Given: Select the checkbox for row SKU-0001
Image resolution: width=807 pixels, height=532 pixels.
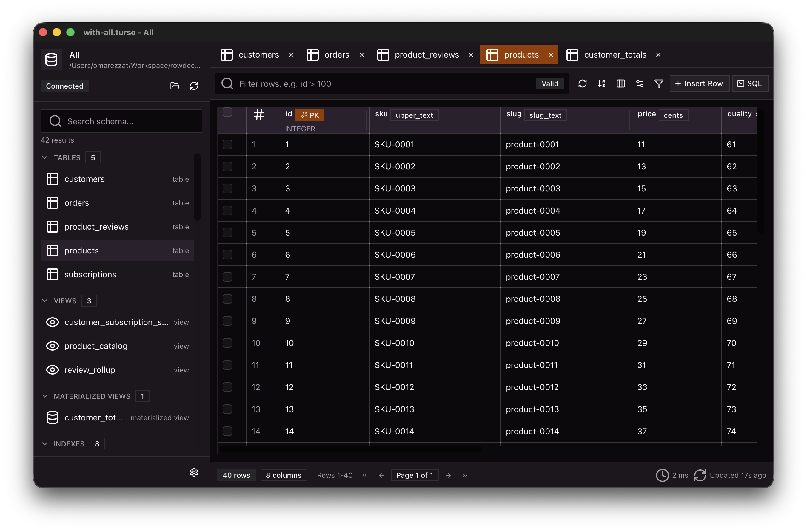Looking at the screenshot, I should (227, 144).
